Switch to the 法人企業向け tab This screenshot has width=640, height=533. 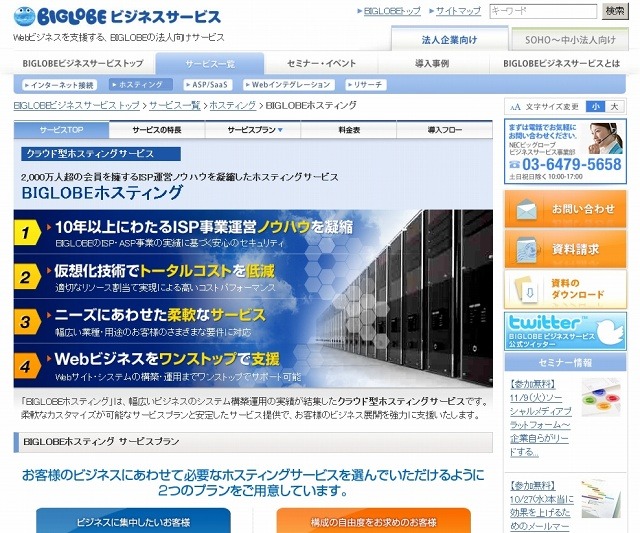click(449, 39)
